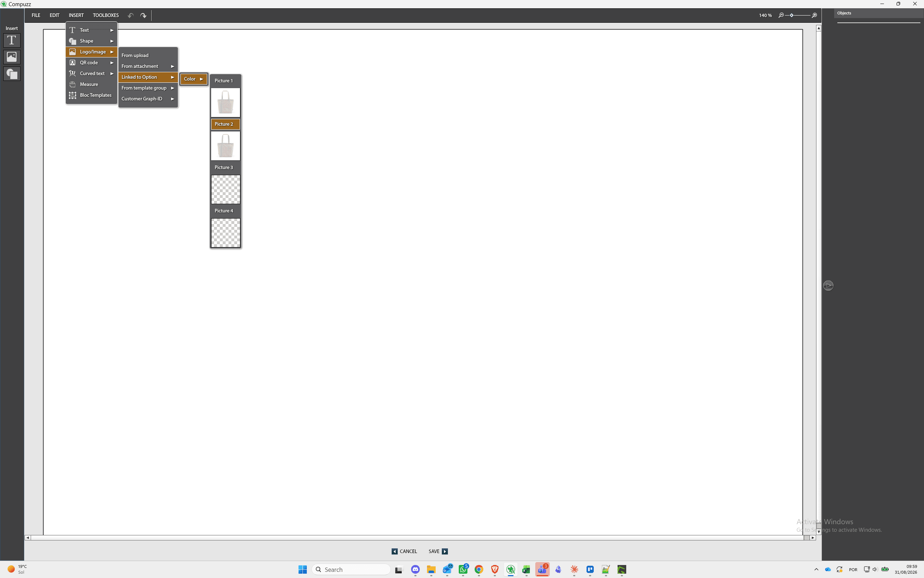This screenshot has width=924, height=578.
Task: Click the highlighted Picture 2 label
Action: point(225,124)
